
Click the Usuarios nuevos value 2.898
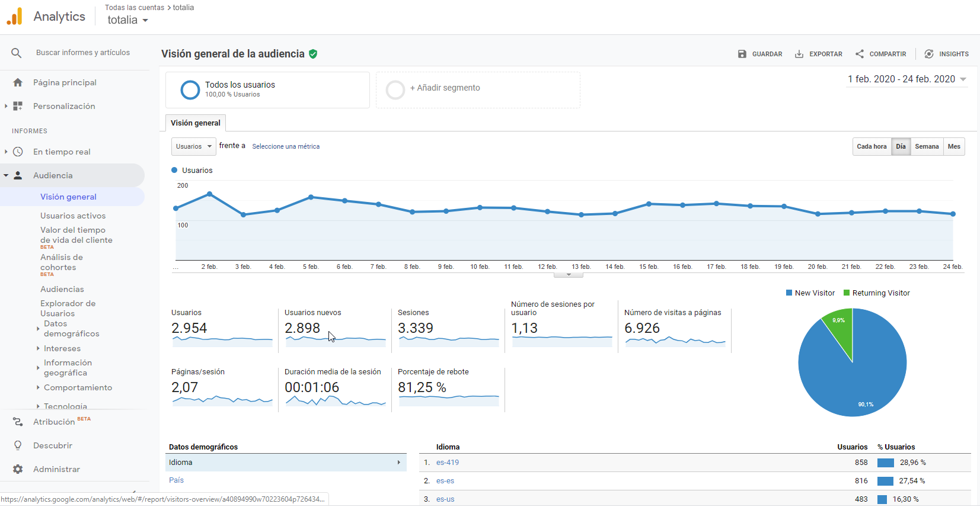pos(302,328)
